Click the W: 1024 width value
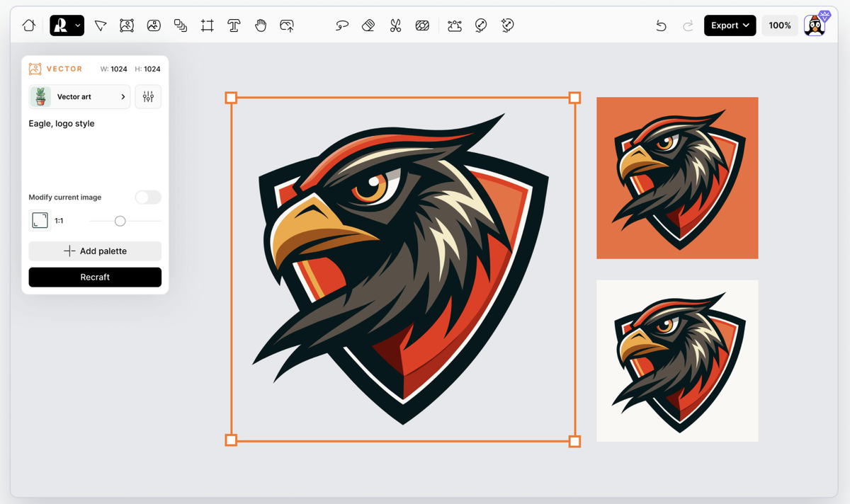This screenshot has height=504, width=850. 114,69
